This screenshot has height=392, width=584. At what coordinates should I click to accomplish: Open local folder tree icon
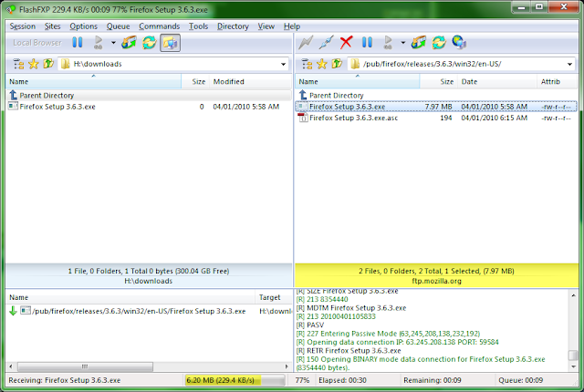coord(18,64)
